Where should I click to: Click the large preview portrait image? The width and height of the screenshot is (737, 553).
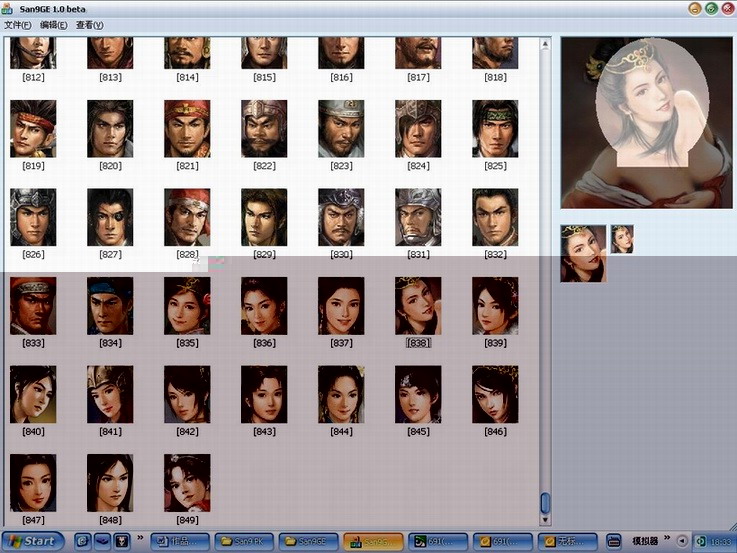click(646, 122)
